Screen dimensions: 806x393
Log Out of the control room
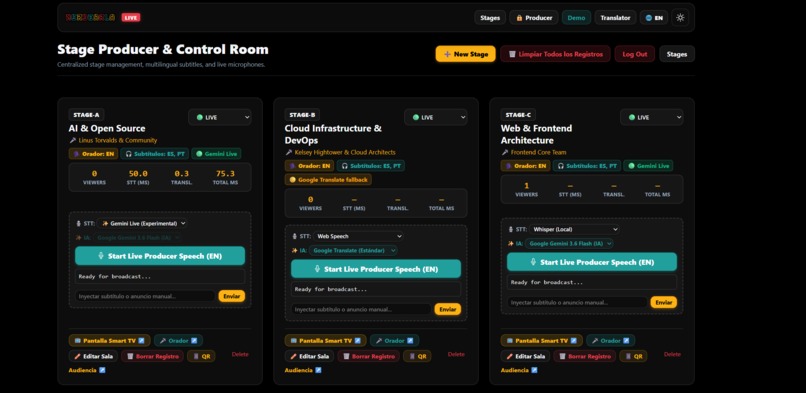point(635,54)
